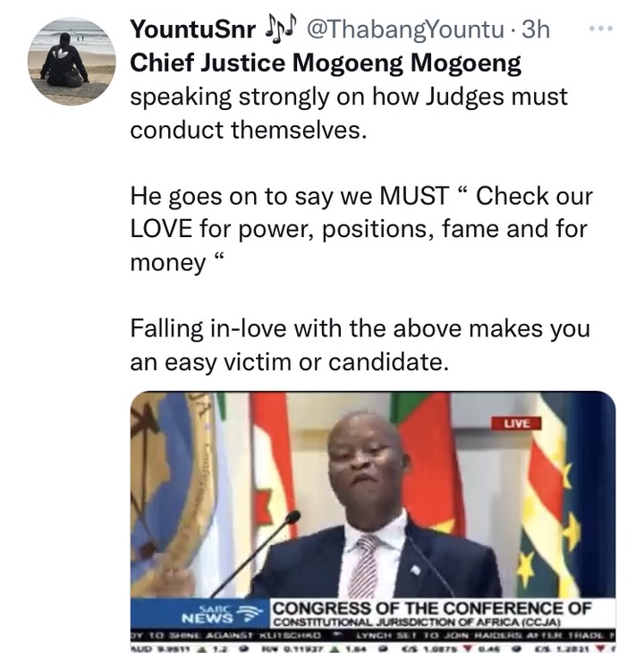
Task: Open the @ThabangYountu handle link
Action: pos(405,30)
